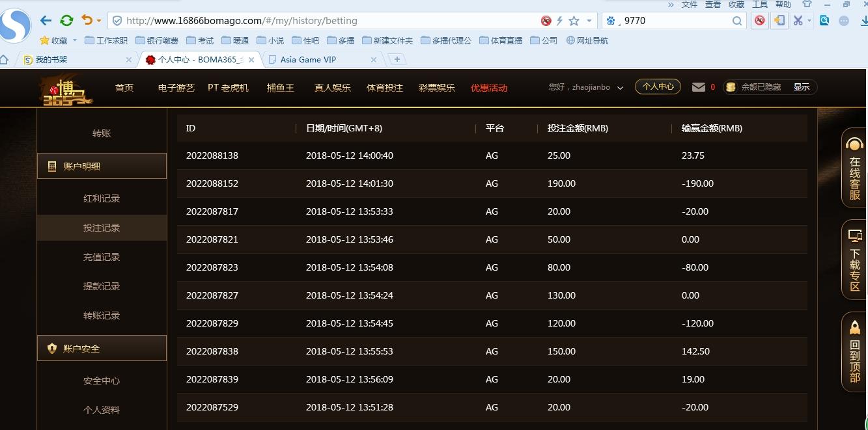This screenshot has width=868, height=430.
Task: Open the 新建文件夹 bookmark folder
Action: 387,40
